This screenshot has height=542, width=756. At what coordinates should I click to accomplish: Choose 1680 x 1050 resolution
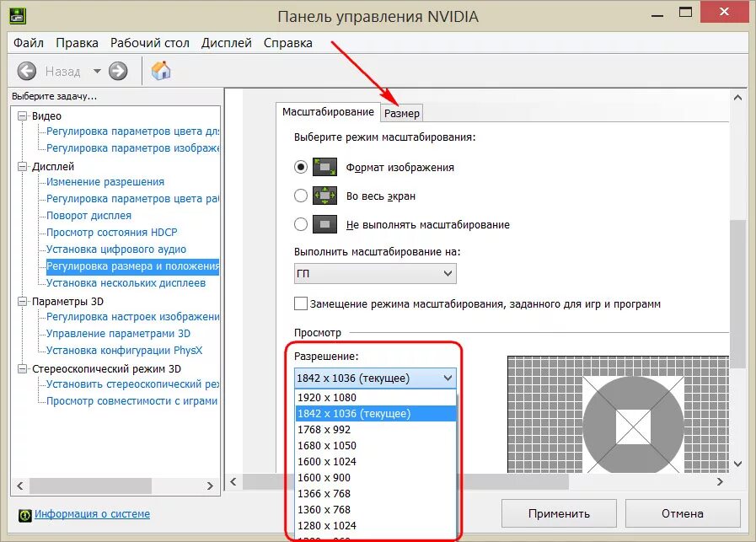tap(376, 445)
